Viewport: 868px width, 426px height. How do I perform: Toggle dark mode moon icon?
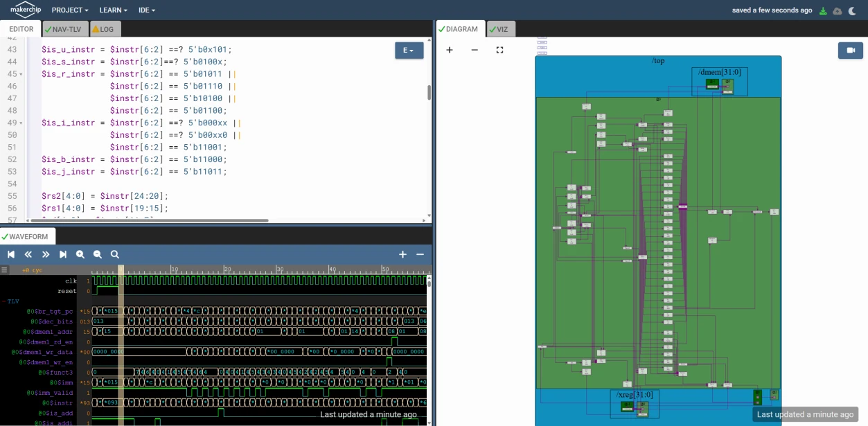tap(852, 10)
